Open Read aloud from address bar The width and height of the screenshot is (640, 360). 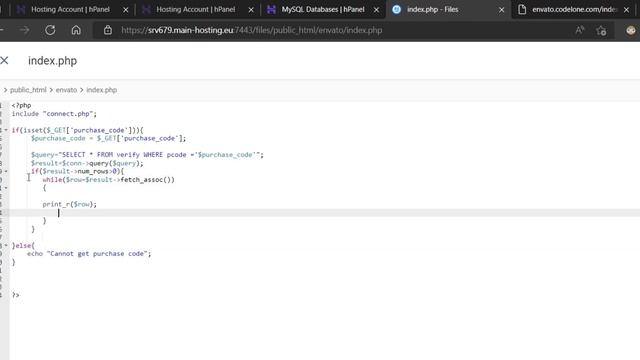click(580, 30)
